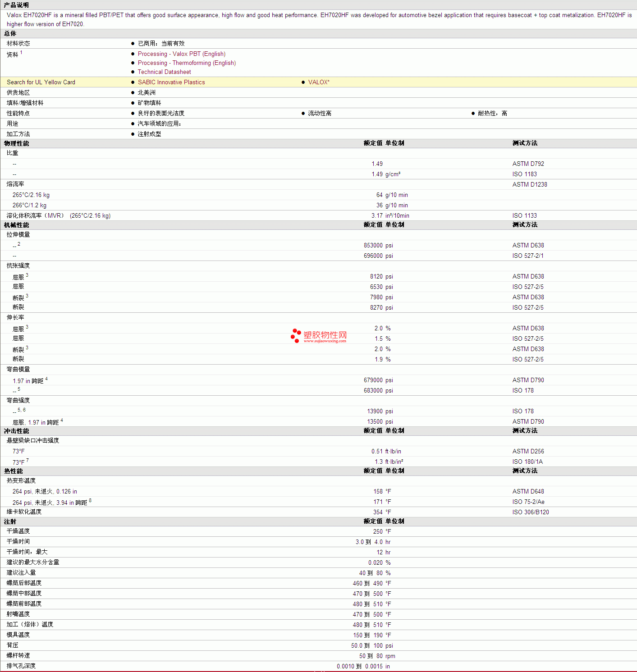
Task: Open SABIC Innovative Plastics link
Action: [171, 82]
